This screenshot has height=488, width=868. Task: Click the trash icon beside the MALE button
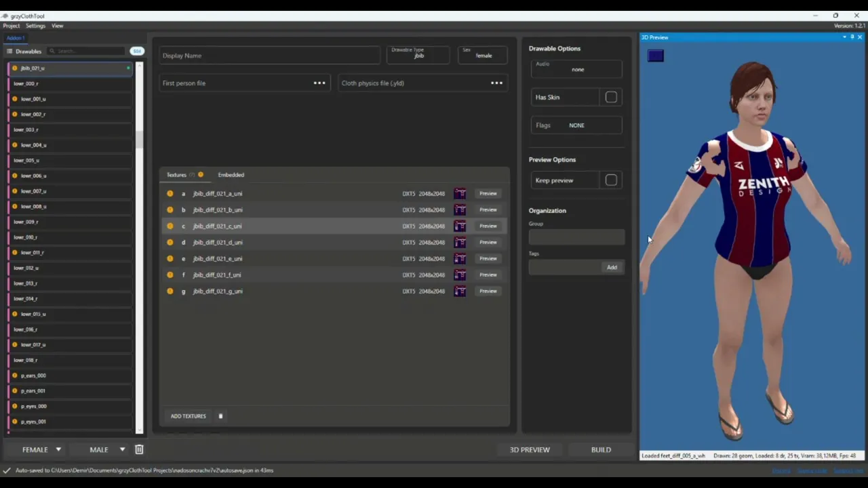click(x=139, y=449)
